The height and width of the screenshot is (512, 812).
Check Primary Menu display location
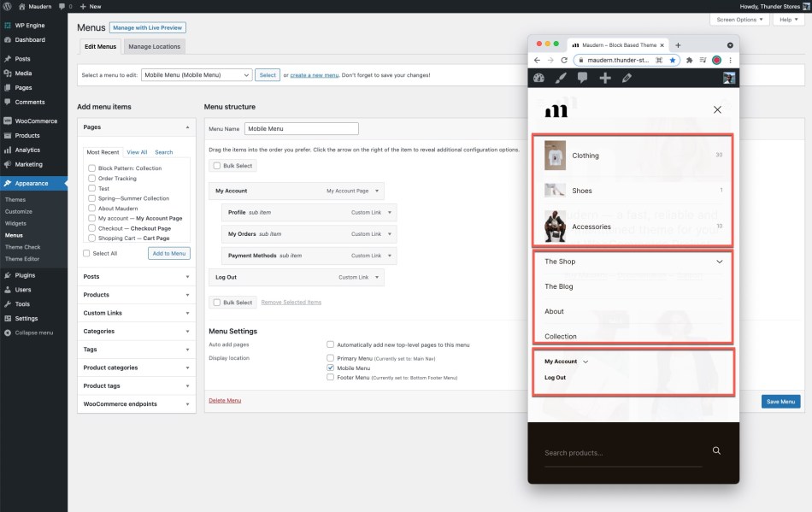[331, 358]
